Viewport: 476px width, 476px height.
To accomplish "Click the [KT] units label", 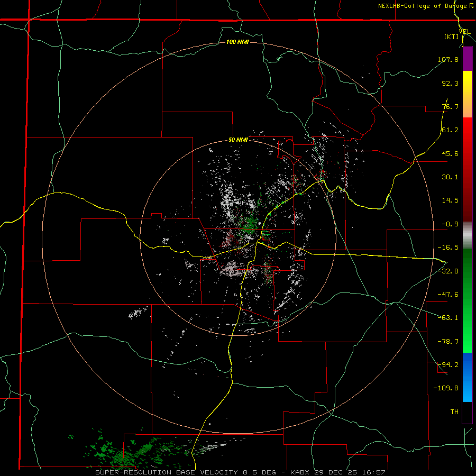I will coord(452,36).
